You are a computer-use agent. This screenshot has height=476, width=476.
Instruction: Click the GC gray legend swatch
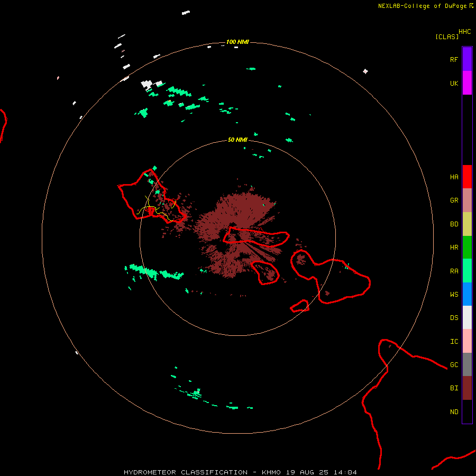tap(467, 364)
